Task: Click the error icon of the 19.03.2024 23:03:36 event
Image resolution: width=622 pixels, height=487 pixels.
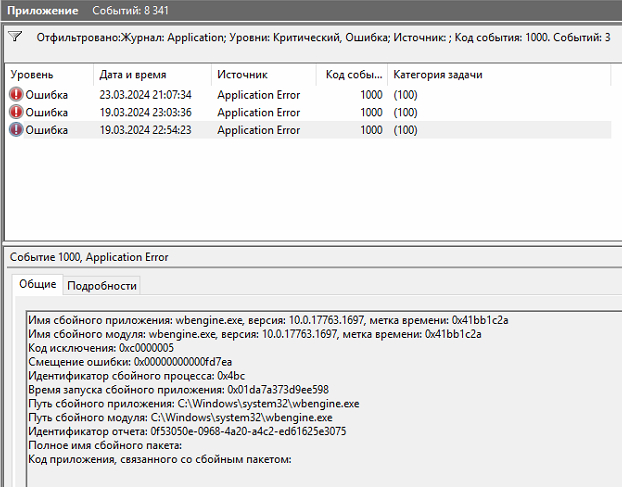Action: point(16,112)
